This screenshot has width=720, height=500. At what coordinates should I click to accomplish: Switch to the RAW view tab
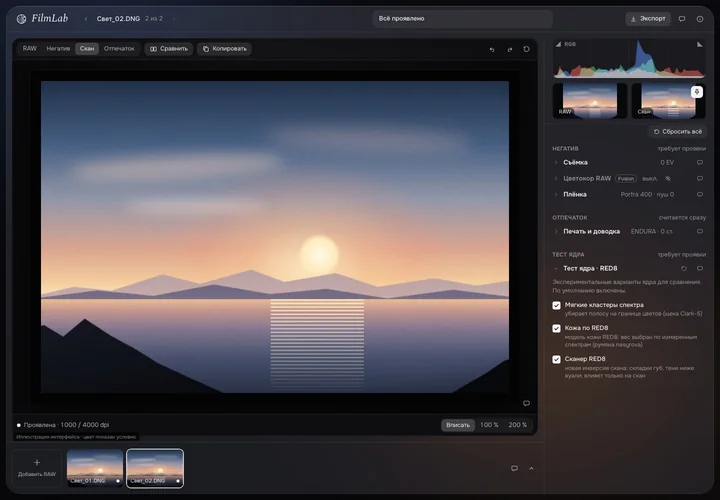click(x=30, y=49)
